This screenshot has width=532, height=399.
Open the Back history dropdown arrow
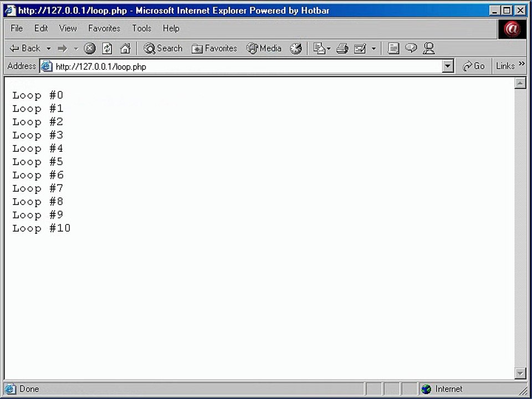point(49,49)
